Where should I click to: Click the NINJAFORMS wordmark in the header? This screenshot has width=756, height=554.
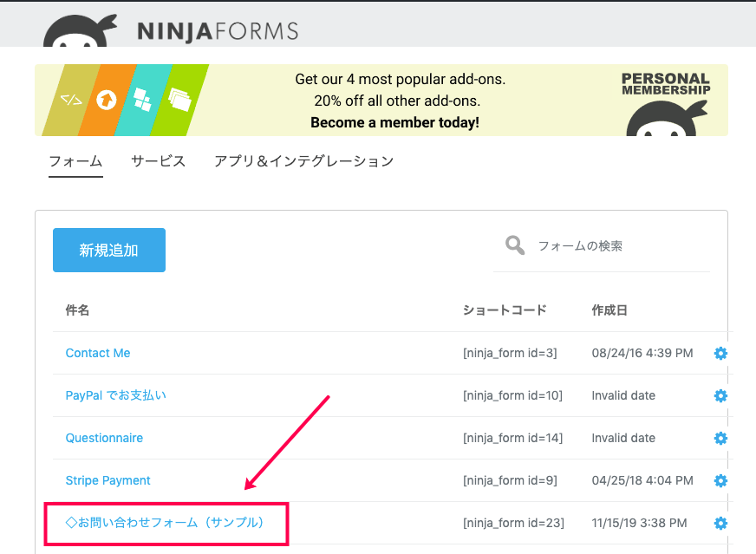pyautogui.click(x=218, y=31)
